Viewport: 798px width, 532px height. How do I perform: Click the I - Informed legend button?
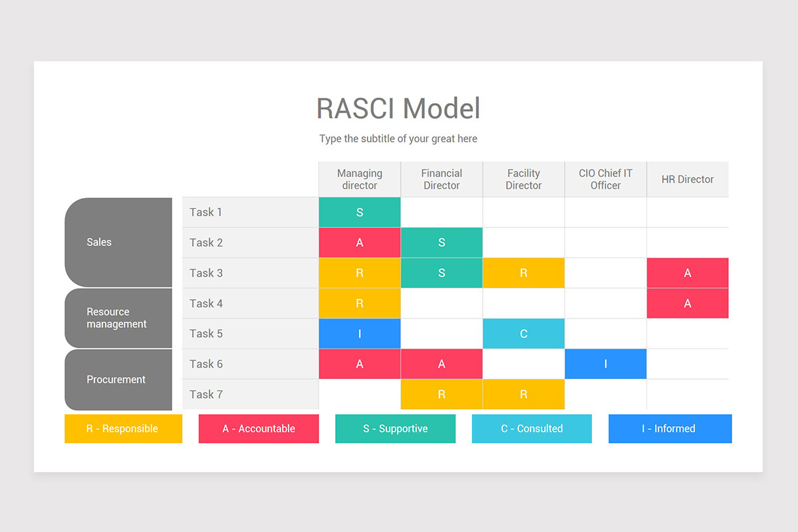pyautogui.click(x=670, y=428)
